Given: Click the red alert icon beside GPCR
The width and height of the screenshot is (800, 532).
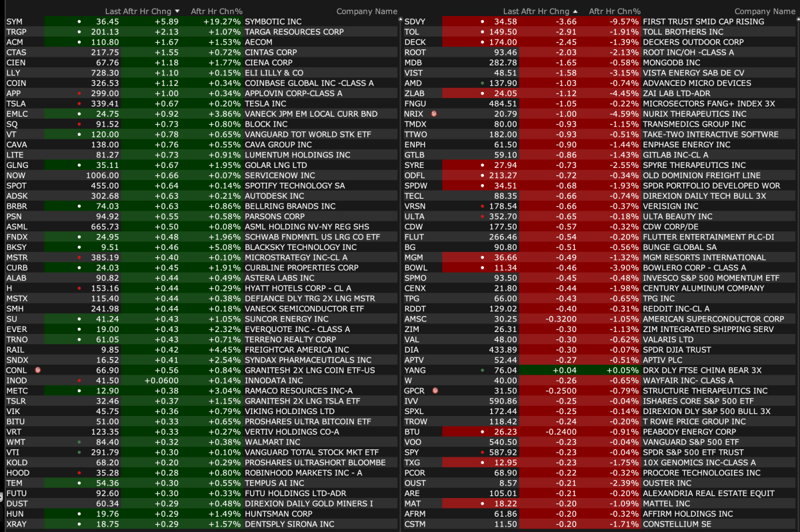Looking at the screenshot, I should pyautogui.click(x=434, y=391).
